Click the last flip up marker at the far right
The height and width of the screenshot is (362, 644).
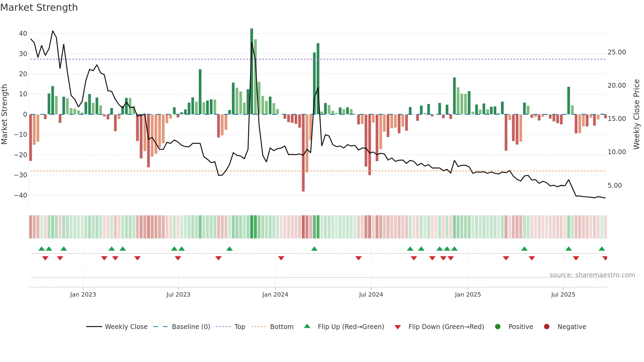point(602,249)
